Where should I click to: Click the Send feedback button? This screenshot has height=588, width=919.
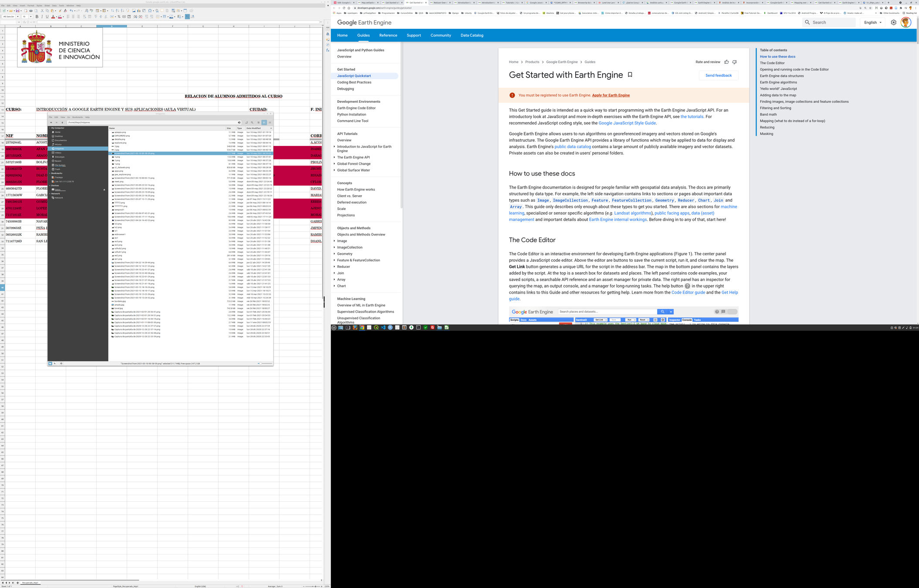tap(718, 75)
